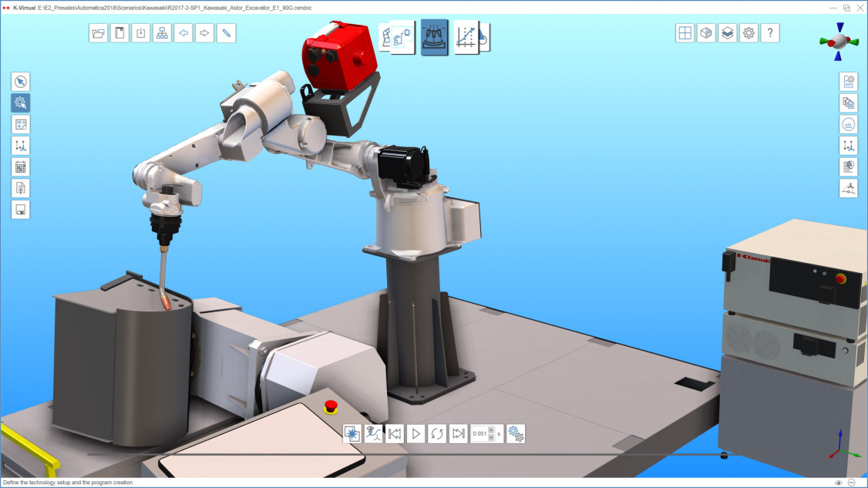Screen dimensions: 868x488
Task: Open the layers stack icon
Action: tap(728, 33)
